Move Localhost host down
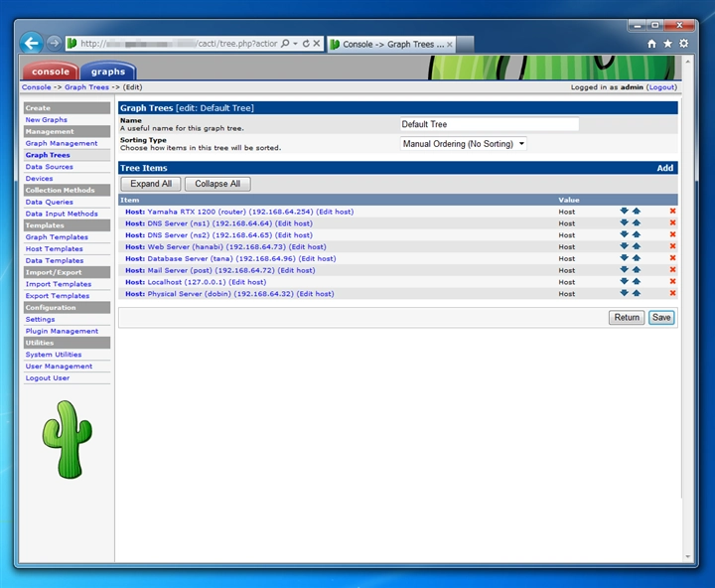Screen dimensions: 715x588 click(624, 281)
